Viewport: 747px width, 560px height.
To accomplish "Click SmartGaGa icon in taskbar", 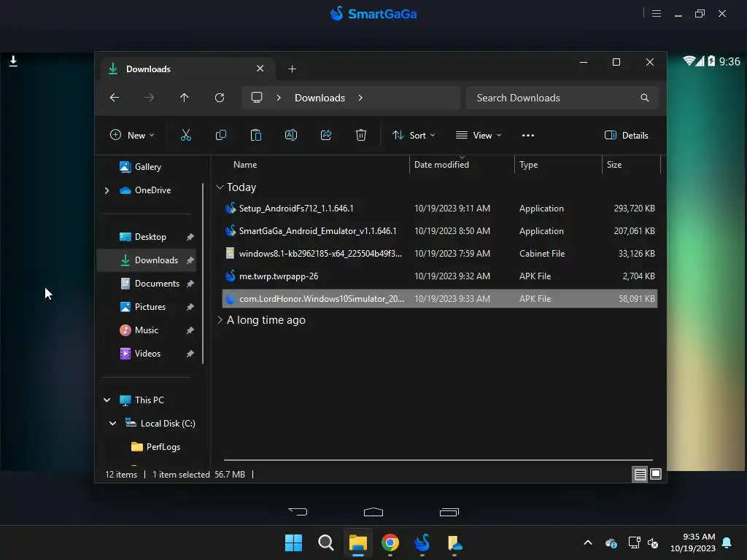I will click(422, 542).
